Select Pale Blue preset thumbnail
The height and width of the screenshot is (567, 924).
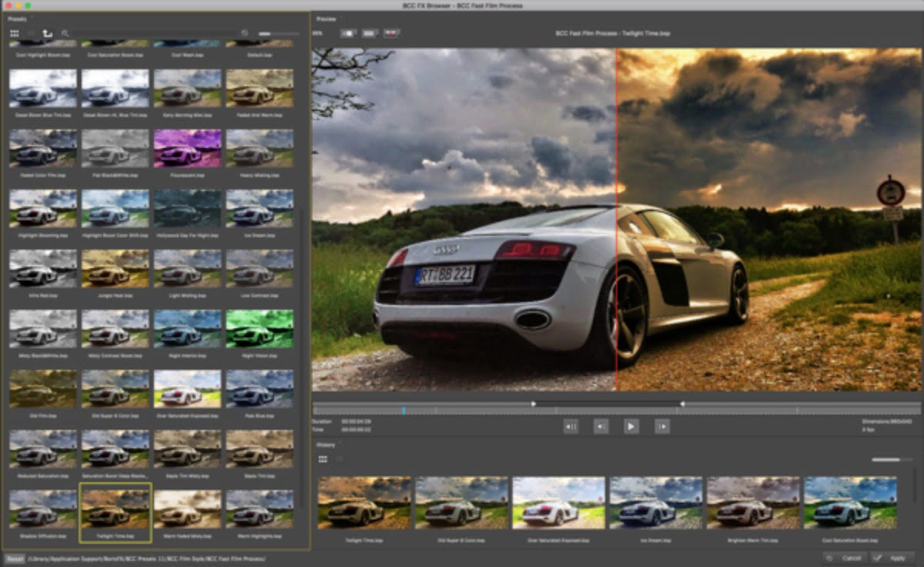click(x=259, y=388)
